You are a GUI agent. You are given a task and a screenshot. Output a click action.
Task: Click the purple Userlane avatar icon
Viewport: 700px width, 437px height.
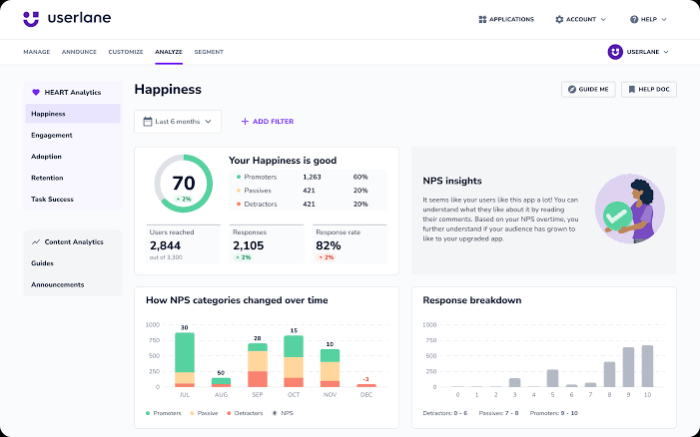click(x=615, y=52)
